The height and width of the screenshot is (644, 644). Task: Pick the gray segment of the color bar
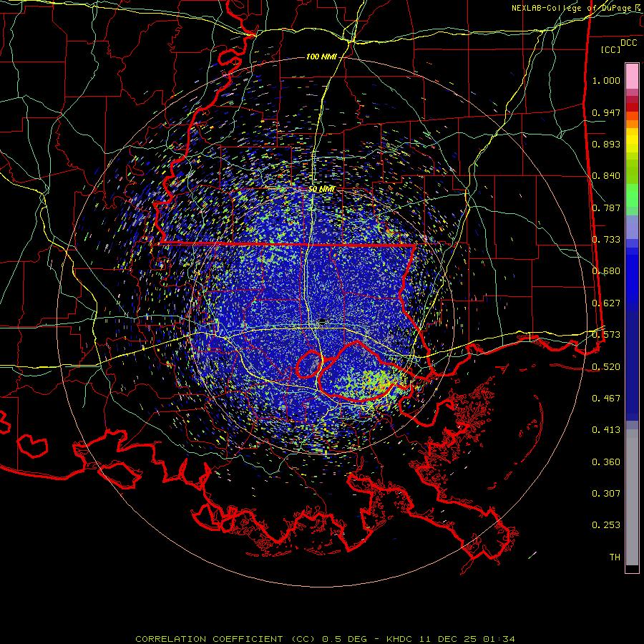(x=632, y=497)
